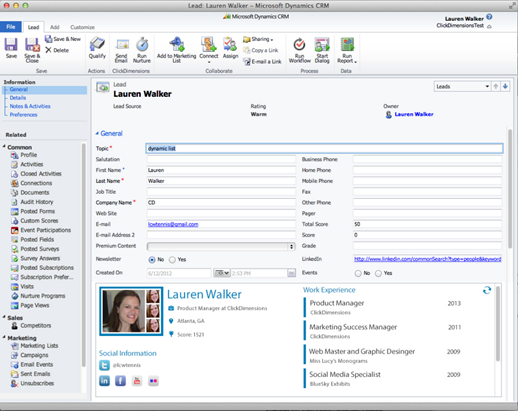Click the Business Phone field
518x411 pixels.
pyautogui.click(x=427, y=159)
